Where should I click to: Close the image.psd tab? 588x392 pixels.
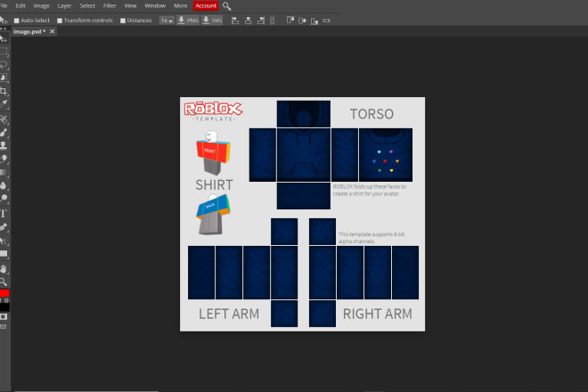(x=53, y=31)
